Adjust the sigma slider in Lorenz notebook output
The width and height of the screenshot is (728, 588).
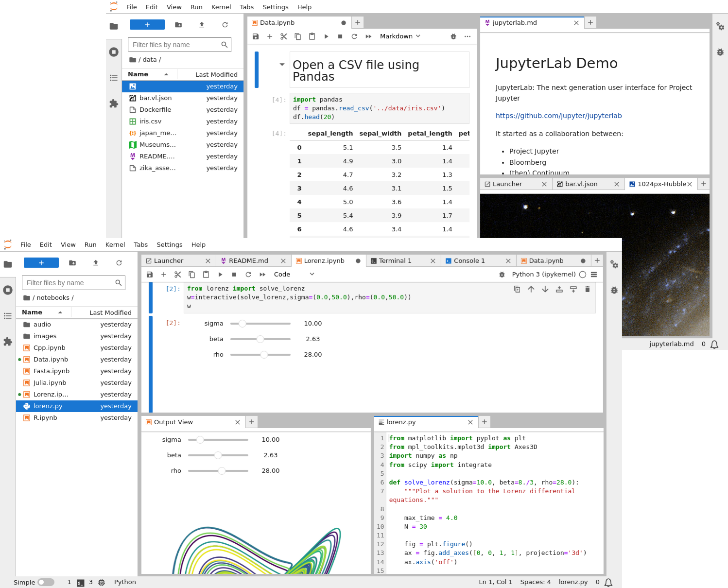[x=243, y=324]
